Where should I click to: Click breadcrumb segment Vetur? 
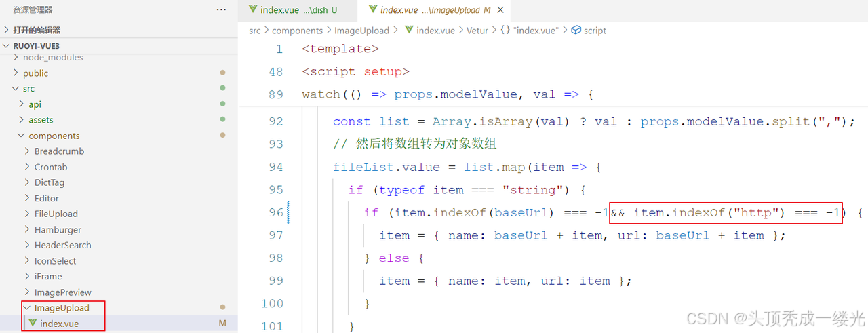click(478, 31)
